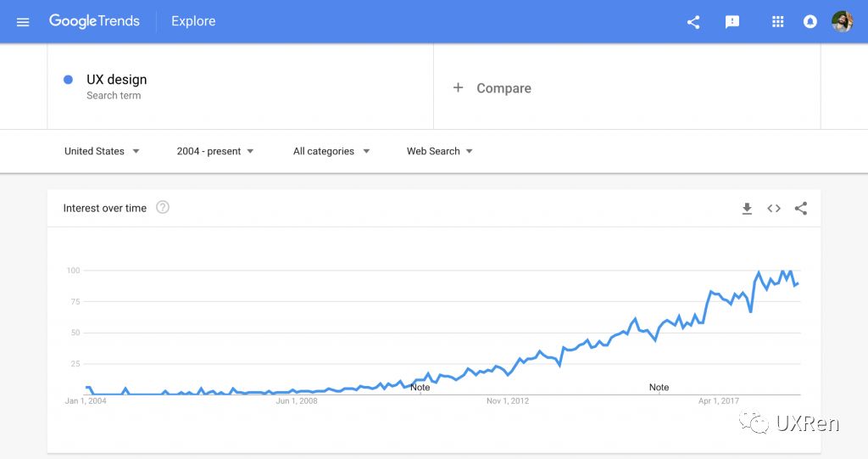Click the user profile avatar
The height and width of the screenshot is (459, 868).
(x=842, y=22)
